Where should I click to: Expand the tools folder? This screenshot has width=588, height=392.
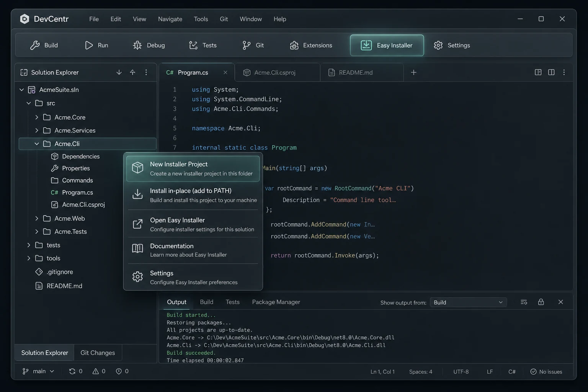point(29,258)
